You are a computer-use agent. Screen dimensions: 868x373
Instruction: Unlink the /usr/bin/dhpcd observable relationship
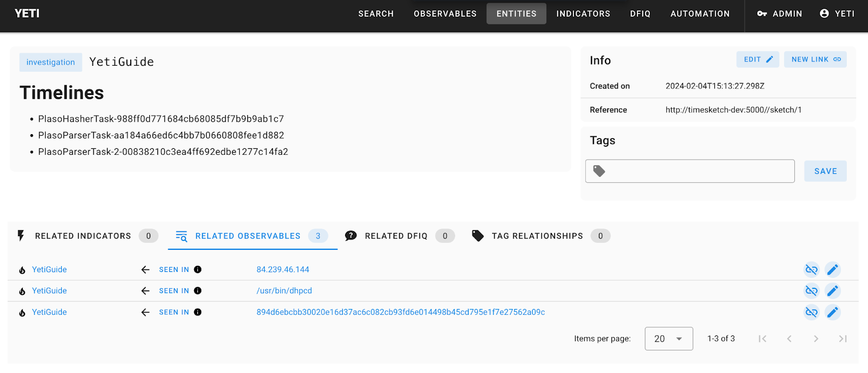pos(812,291)
